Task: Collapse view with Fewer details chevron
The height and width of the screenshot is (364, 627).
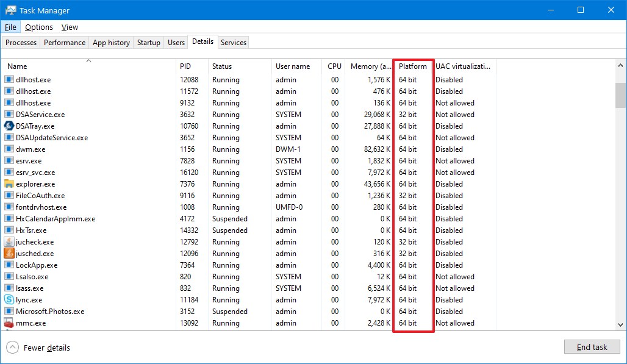Action: 12,348
